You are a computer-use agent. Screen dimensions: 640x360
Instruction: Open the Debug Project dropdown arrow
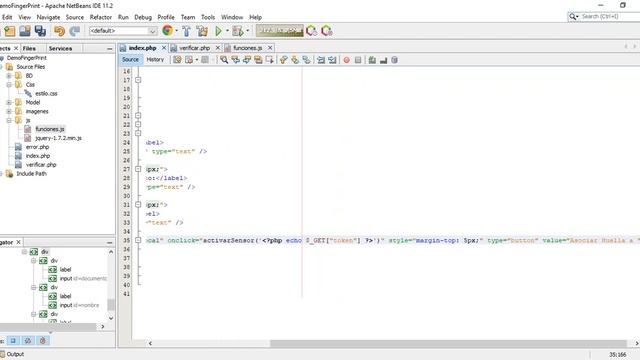pyautogui.click(x=247, y=31)
